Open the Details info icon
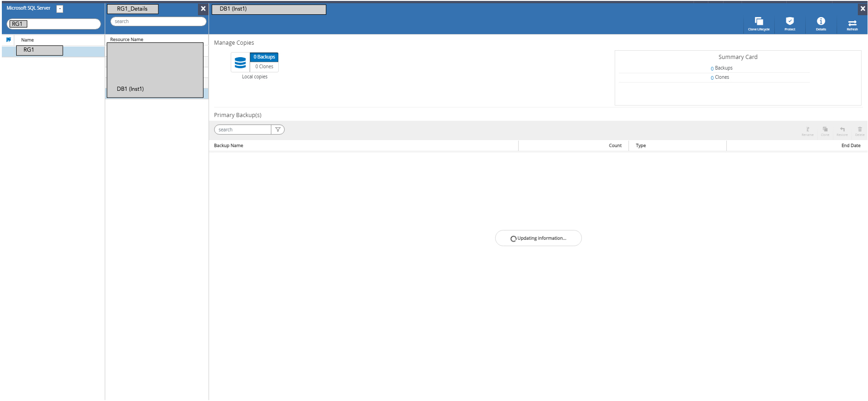The height and width of the screenshot is (401, 868). pyautogui.click(x=820, y=23)
